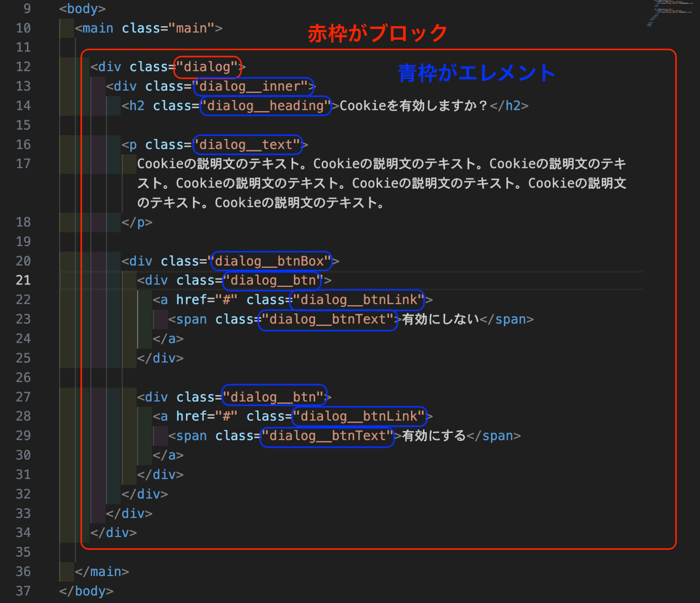Click "dialog__btnLink" on line 28
This screenshot has height=603, width=700.
click(360, 416)
